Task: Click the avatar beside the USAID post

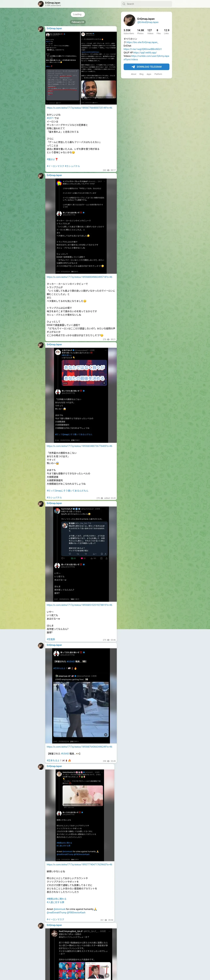Action: point(41,646)
